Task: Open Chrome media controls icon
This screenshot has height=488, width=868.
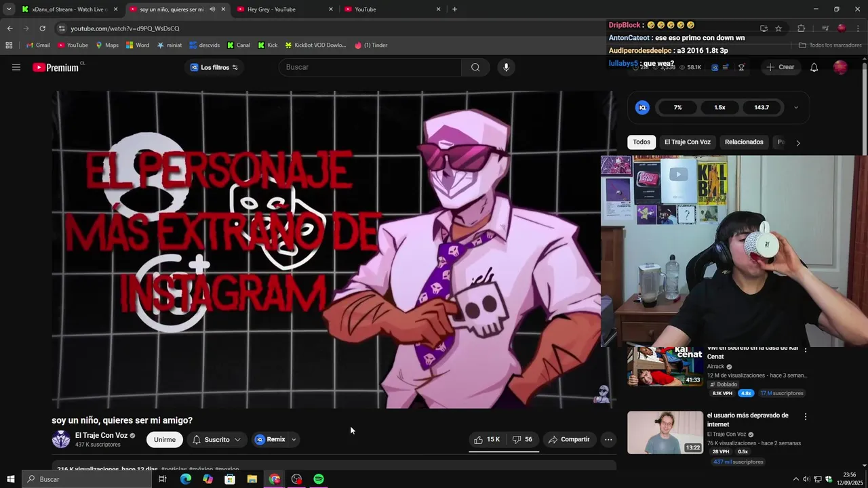Action: click(825, 28)
